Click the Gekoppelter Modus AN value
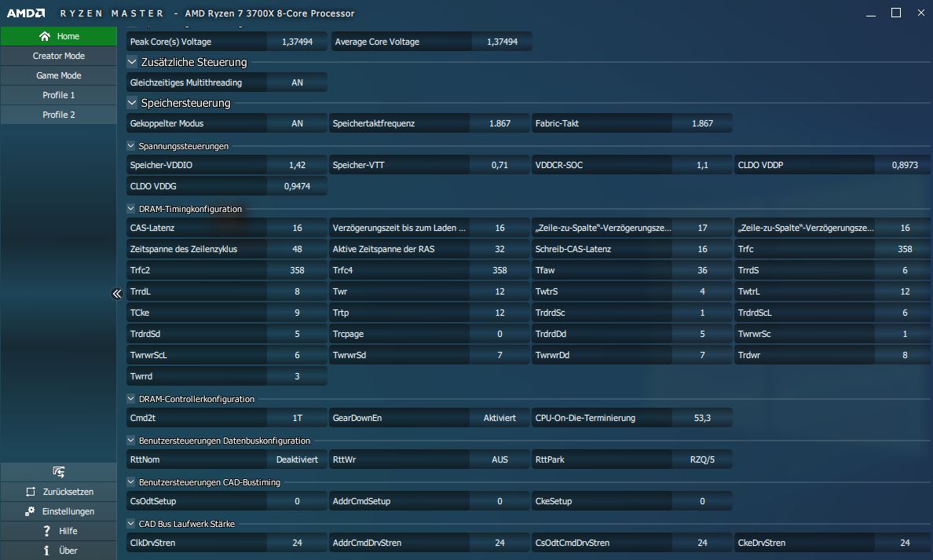The height and width of the screenshot is (560, 933). point(297,124)
